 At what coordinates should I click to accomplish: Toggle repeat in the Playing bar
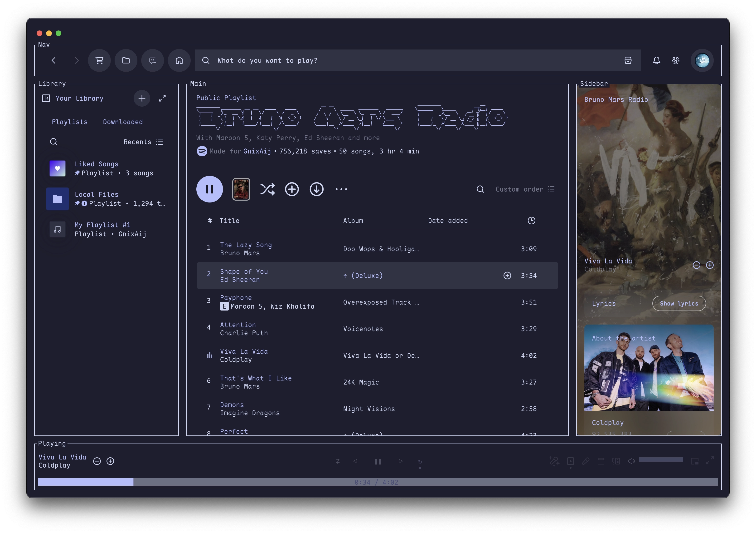(x=420, y=461)
